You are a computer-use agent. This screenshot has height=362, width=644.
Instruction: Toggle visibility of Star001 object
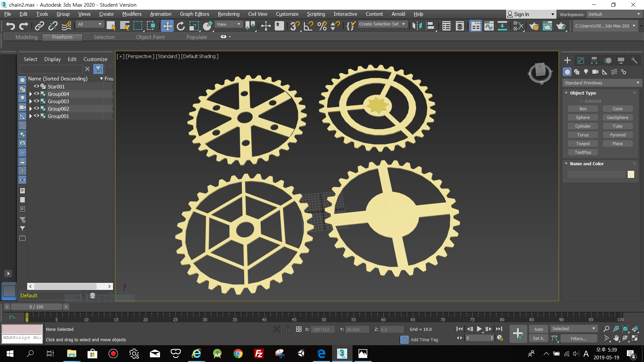(x=37, y=86)
